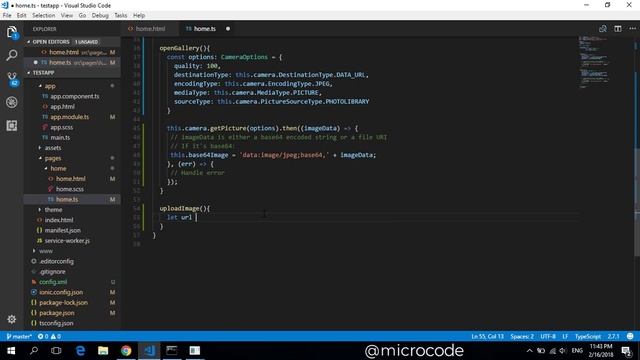The height and width of the screenshot is (360, 640).
Task: Open File Explorer from taskbar
Action: pos(103,351)
